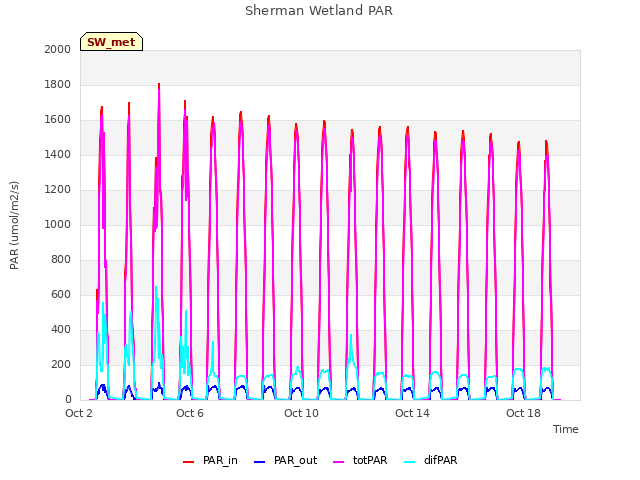Viewport: 640px width, 480px height.
Task: Click the Oct 18 x-axis tick label
Action: pyautogui.click(x=523, y=413)
